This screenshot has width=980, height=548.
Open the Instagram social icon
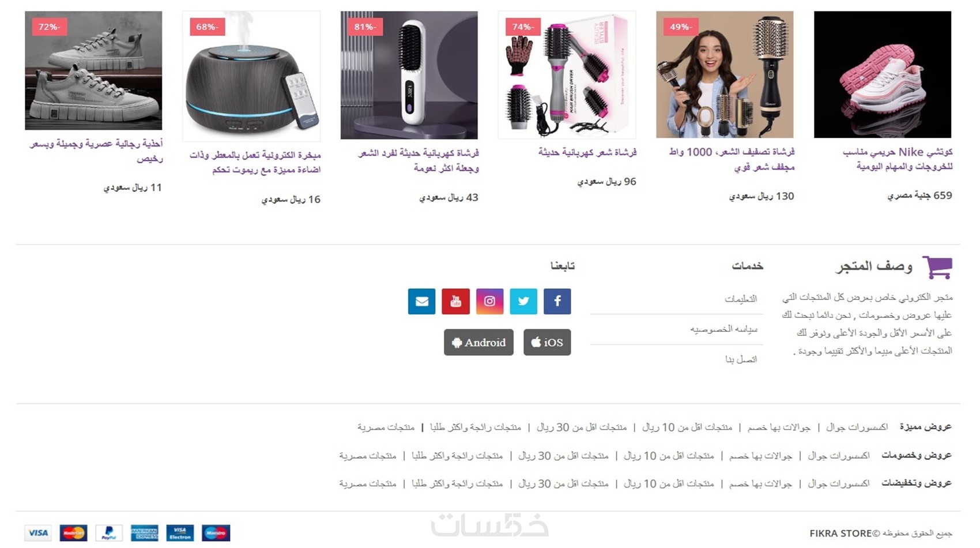[489, 301]
